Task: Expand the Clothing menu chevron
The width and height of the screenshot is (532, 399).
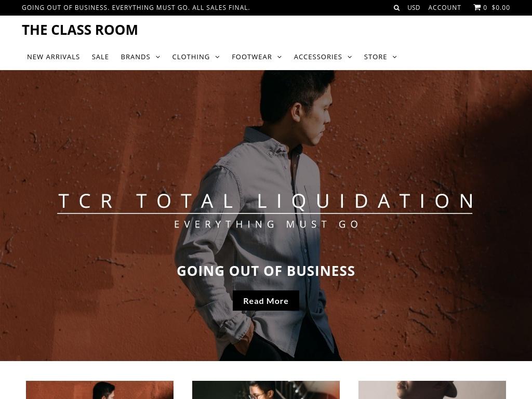Action: [x=218, y=57]
